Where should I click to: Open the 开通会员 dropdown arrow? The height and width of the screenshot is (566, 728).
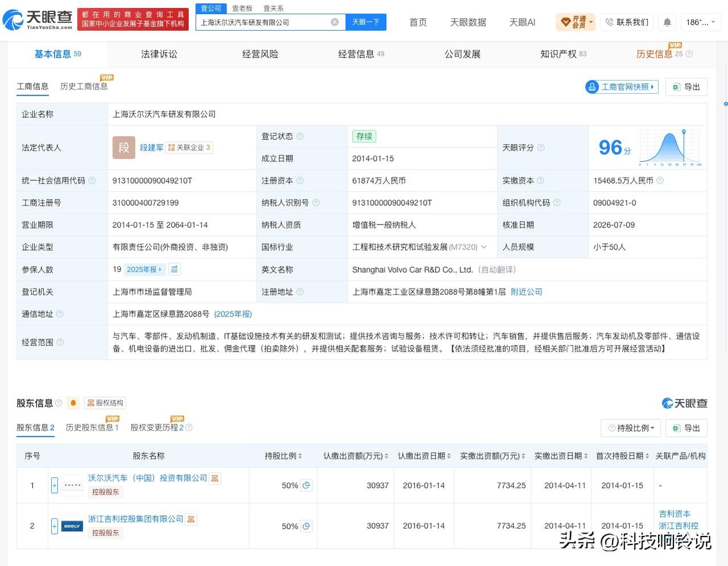591,22
